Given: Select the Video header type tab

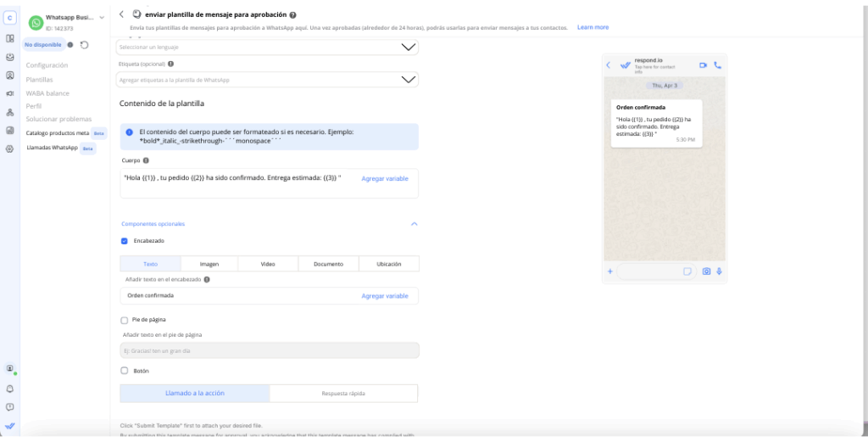Looking at the screenshot, I should (268, 264).
